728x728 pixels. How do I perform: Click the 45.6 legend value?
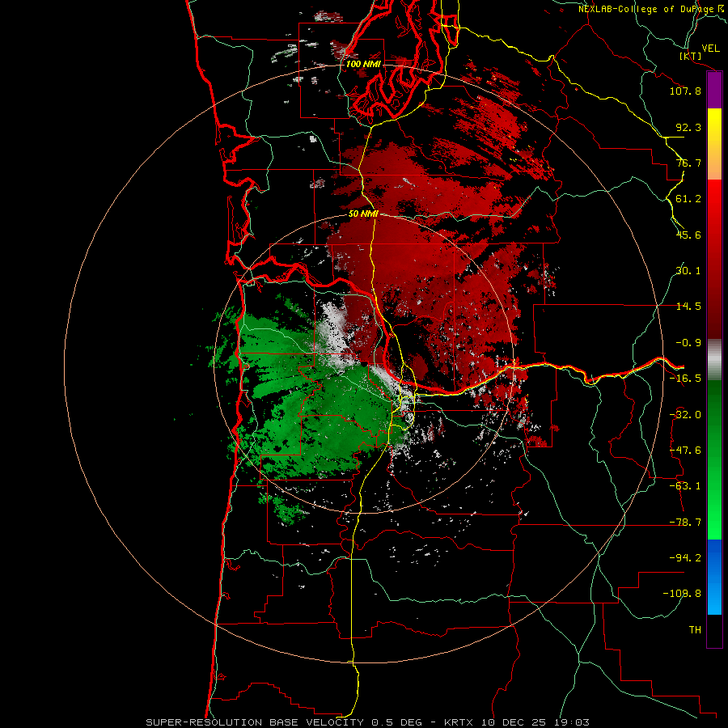[688, 235]
